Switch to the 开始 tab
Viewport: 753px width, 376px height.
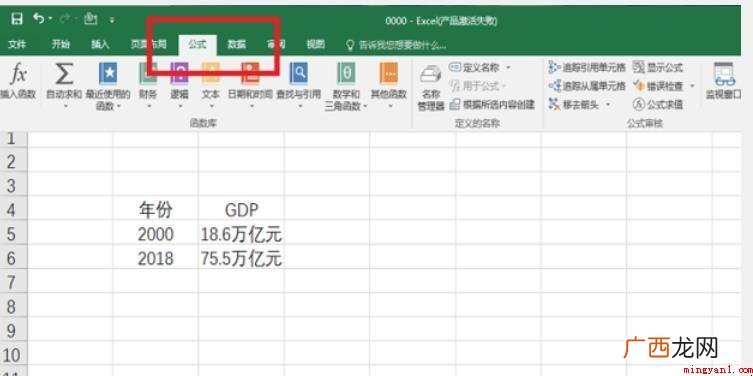(x=61, y=45)
